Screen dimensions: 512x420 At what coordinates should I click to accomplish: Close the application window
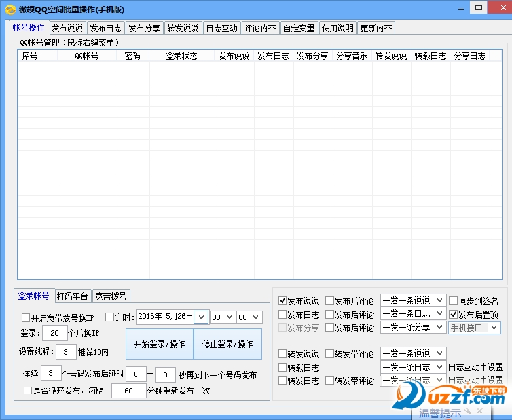[503, 7]
